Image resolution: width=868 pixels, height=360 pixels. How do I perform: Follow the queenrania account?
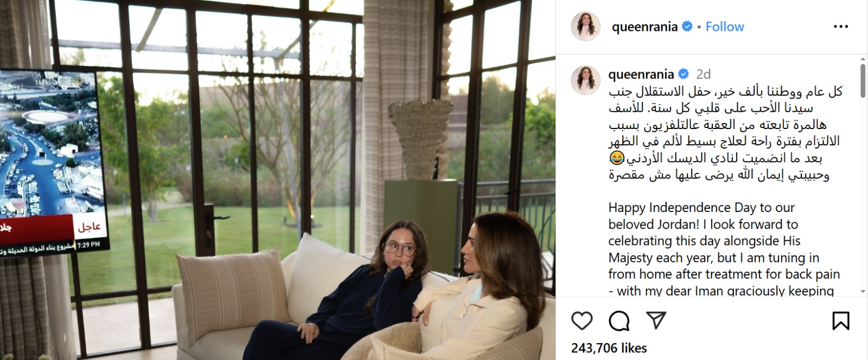pyautogui.click(x=724, y=27)
